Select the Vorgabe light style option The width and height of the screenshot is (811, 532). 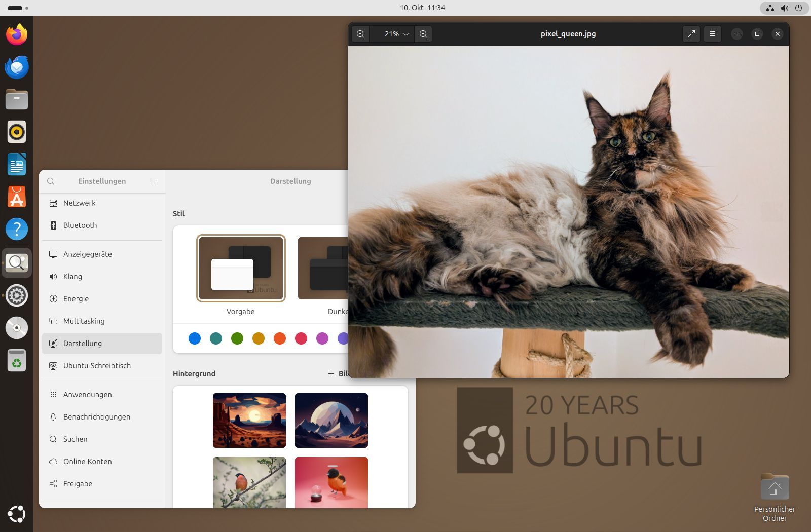[241, 269]
